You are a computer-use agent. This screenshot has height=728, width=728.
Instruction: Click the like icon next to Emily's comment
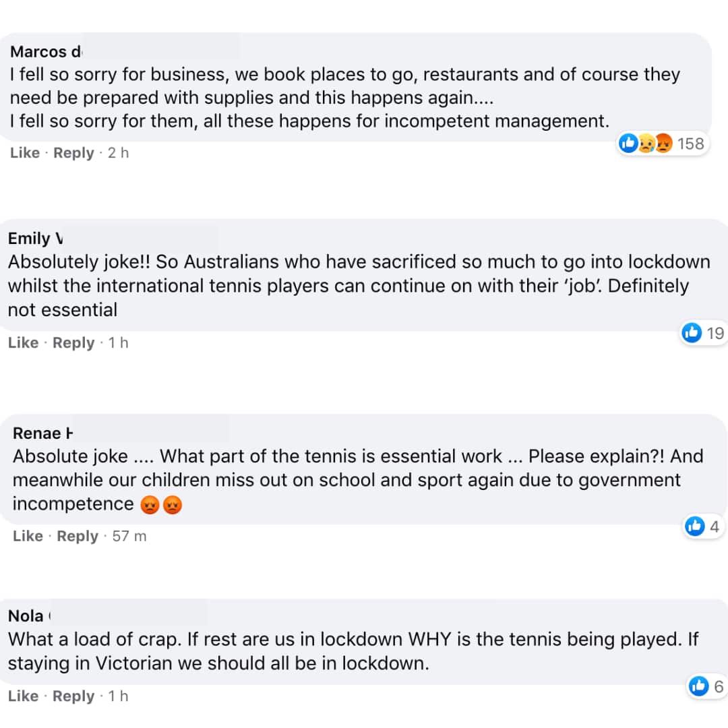[x=692, y=333]
